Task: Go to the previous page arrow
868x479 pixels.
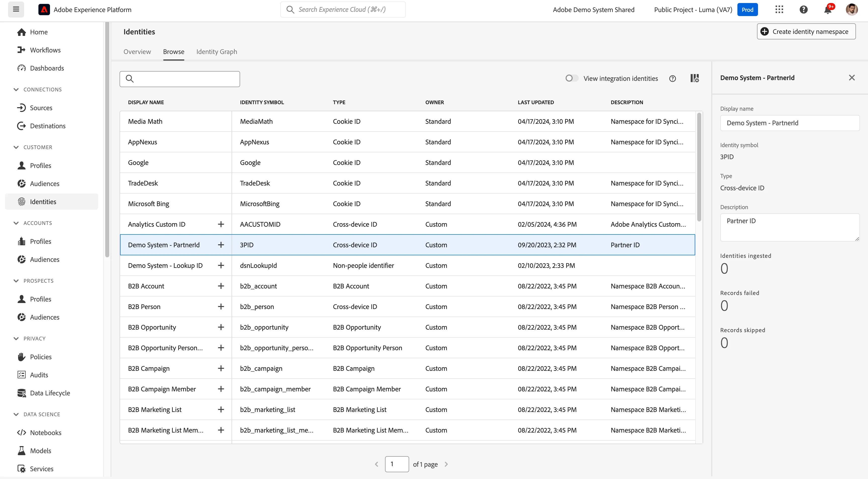Action: 376,464
